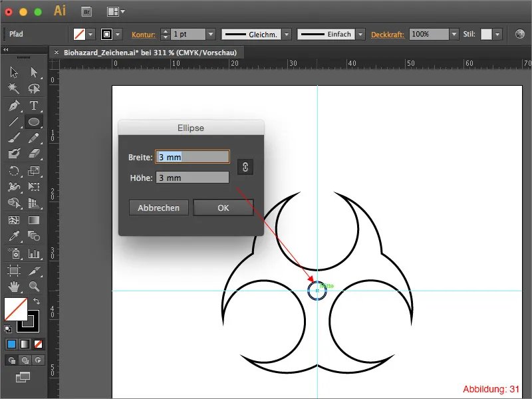The image size is (532, 399).
Task: Open Adobe Bridge via Br icon
Action: coord(87,12)
